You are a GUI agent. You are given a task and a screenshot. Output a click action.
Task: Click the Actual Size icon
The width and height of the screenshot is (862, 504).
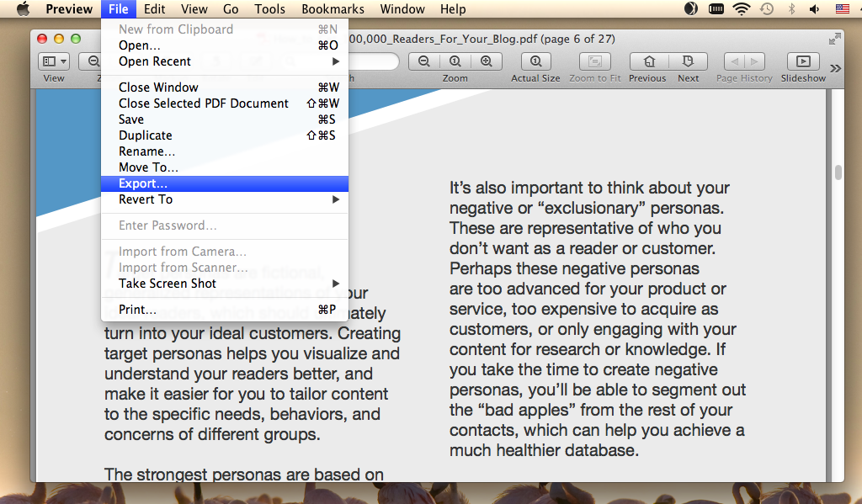pos(535,61)
